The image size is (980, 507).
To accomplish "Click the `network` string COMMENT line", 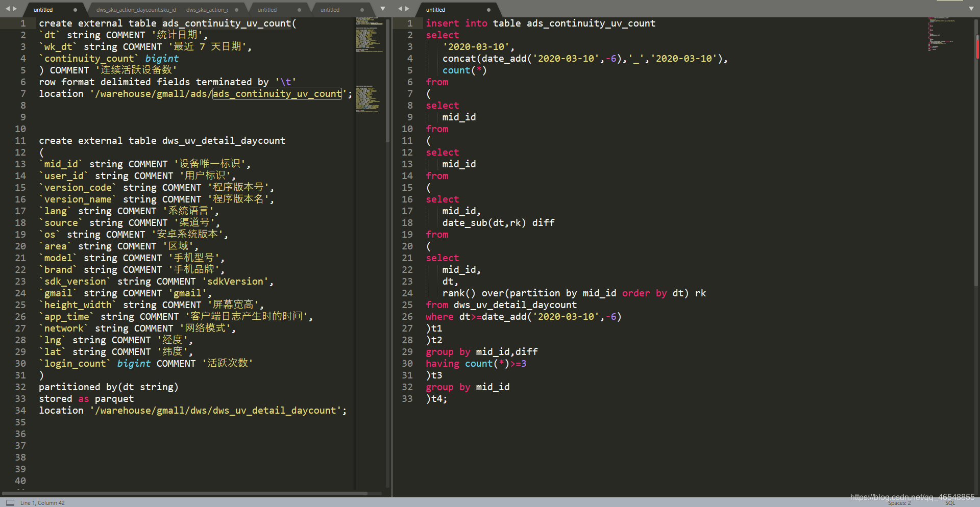I will (x=137, y=328).
